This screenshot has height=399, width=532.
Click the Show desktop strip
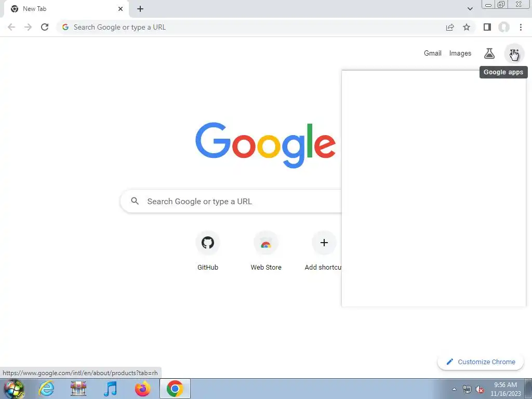pyautogui.click(x=528, y=389)
